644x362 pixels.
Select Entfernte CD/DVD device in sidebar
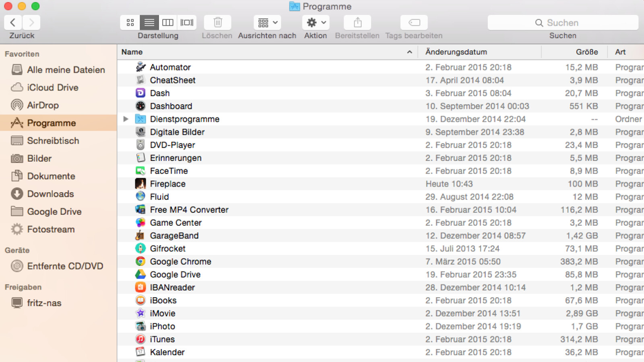pyautogui.click(x=58, y=266)
